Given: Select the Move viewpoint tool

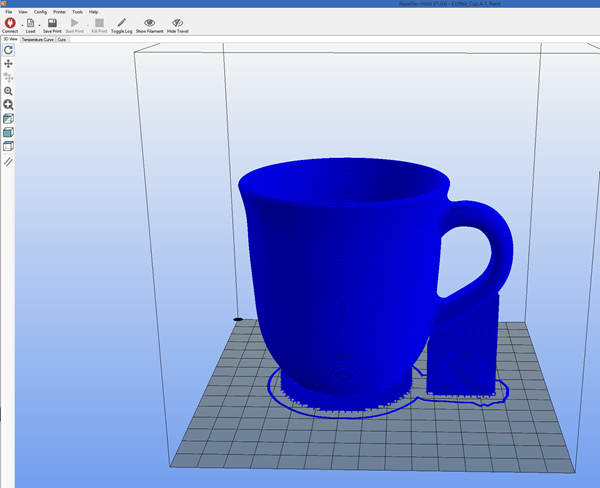Looking at the screenshot, I should (x=9, y=63).
